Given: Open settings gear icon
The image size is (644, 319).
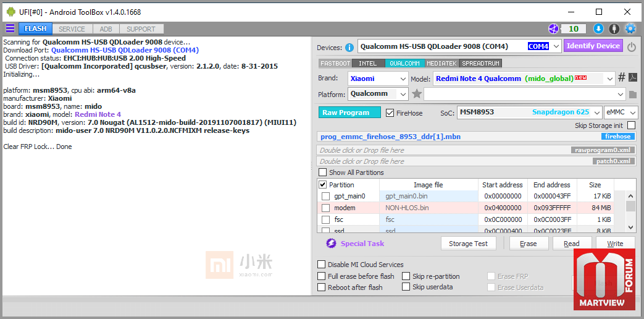Looking at the screenshot, I should (630, 29).
